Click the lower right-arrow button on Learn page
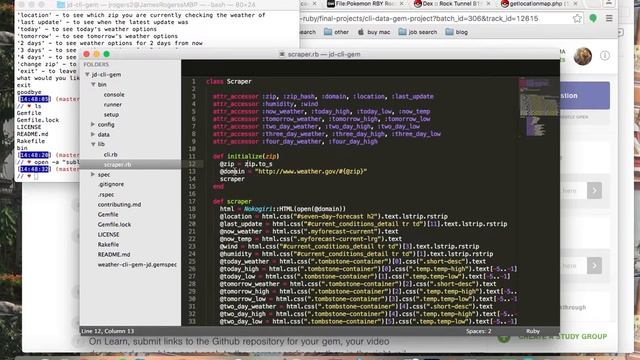Image resolution: width=640 pixels, height=360 pixels. coord(594,266)
